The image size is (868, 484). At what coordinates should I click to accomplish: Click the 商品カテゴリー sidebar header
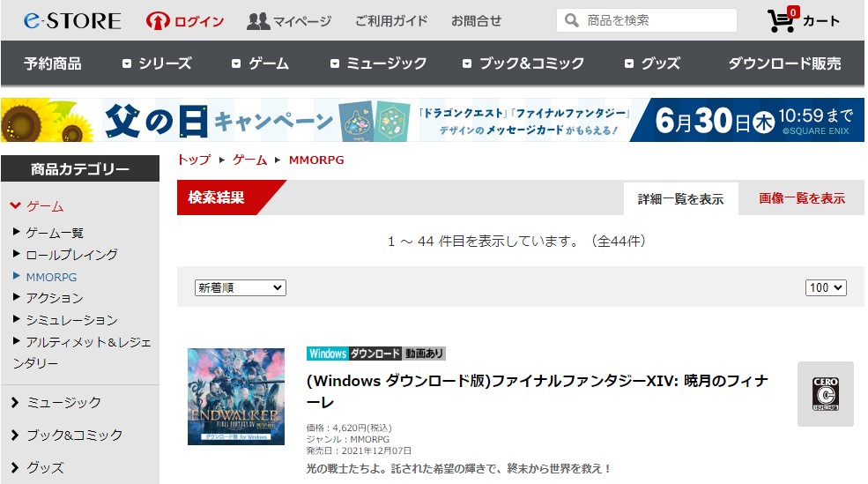click(80, 169)
